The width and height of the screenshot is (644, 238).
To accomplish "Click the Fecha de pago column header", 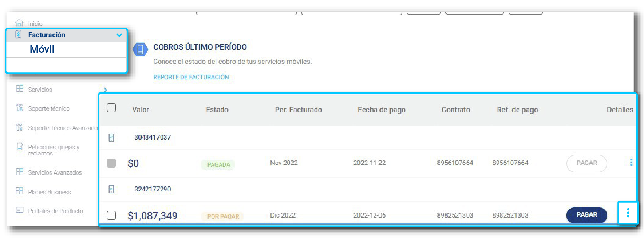I will click(382, 110).
